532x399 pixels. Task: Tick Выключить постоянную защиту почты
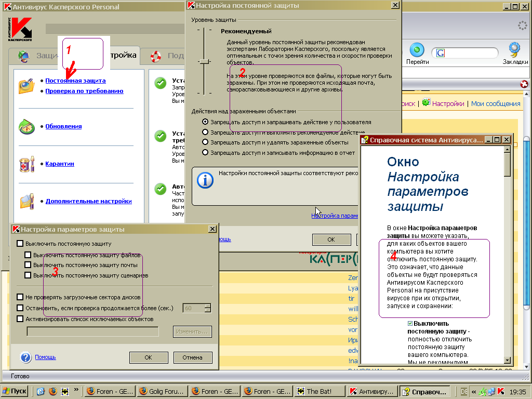coord(28,265)
